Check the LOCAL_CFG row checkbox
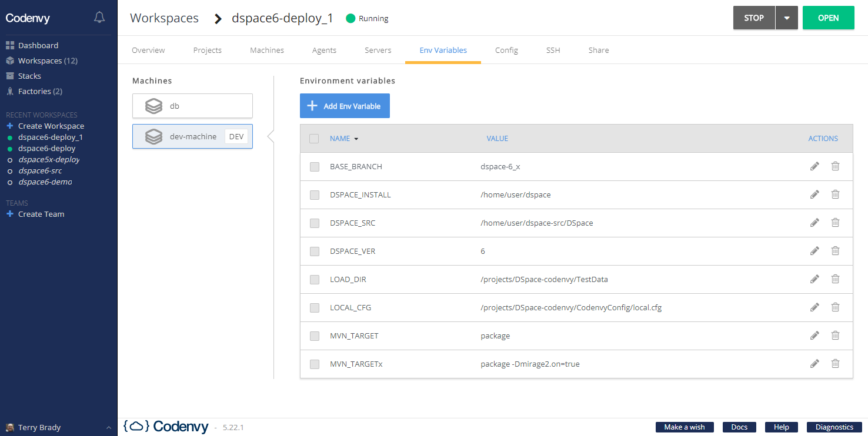This screenshot has width=868, height=436. pos(315,308)
